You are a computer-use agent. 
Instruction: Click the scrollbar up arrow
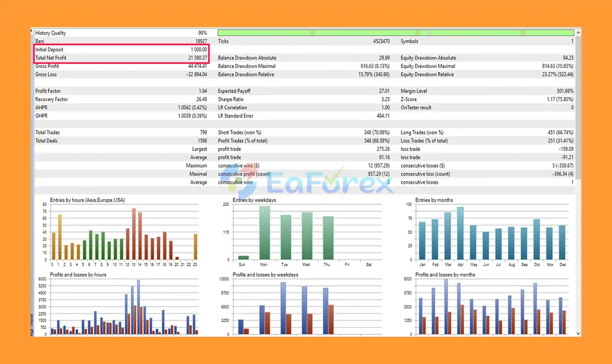pos(578,33)
